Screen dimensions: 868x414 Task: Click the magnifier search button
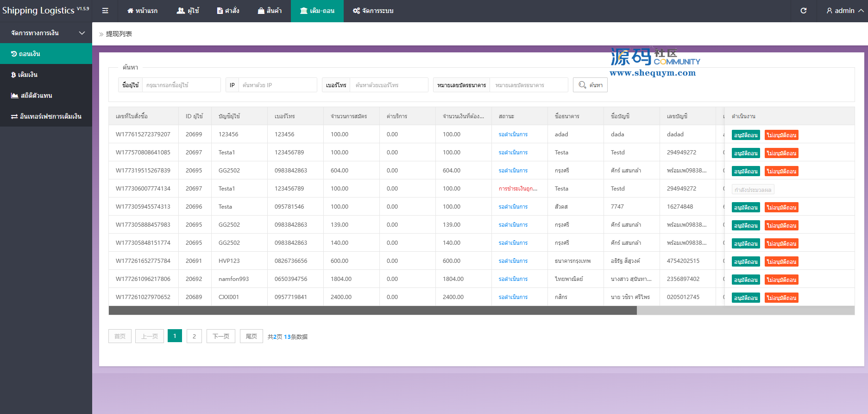point(590,85)
